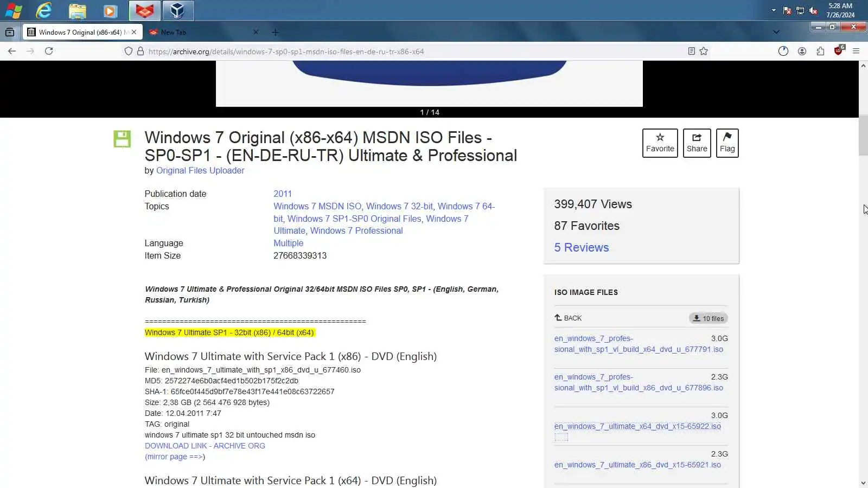The image size is (868, 488).
Task: Download en_windows_7_ultimate_x86_dvd_x15-65921.iso
Action: coord(637,465)
